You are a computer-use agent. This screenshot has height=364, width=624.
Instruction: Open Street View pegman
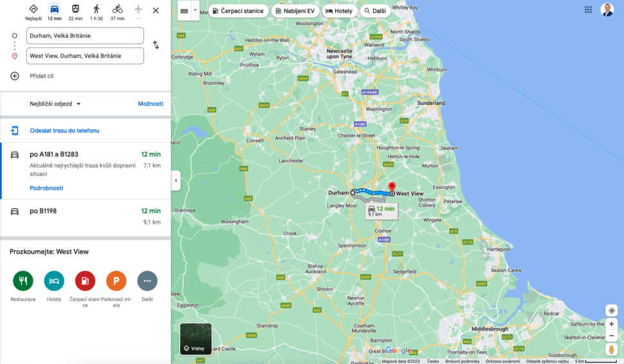click(612, 350)
